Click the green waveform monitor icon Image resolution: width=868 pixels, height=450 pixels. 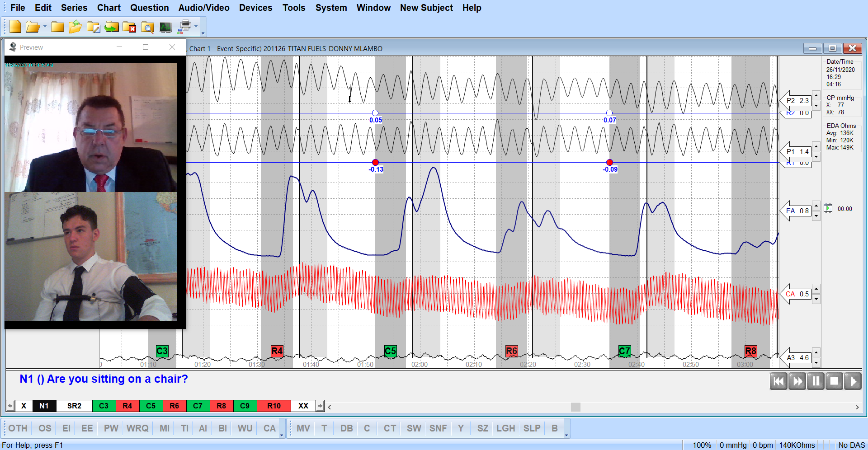click(165, 27)
